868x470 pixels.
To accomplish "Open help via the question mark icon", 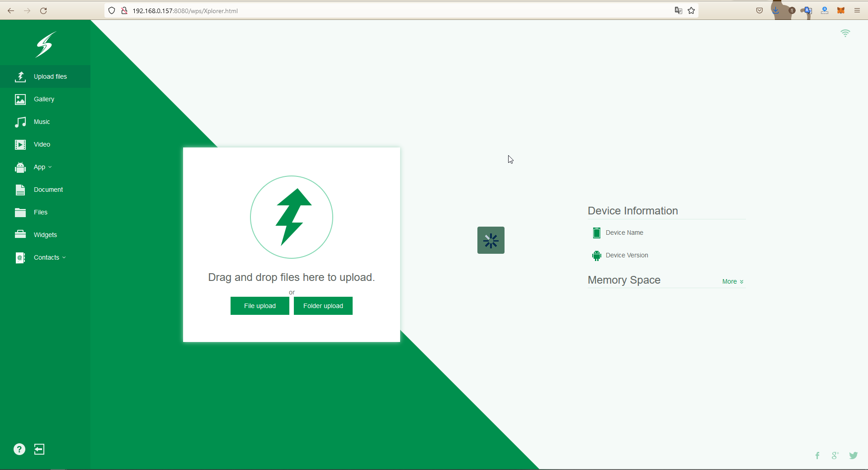I will [x=19, y=449].
